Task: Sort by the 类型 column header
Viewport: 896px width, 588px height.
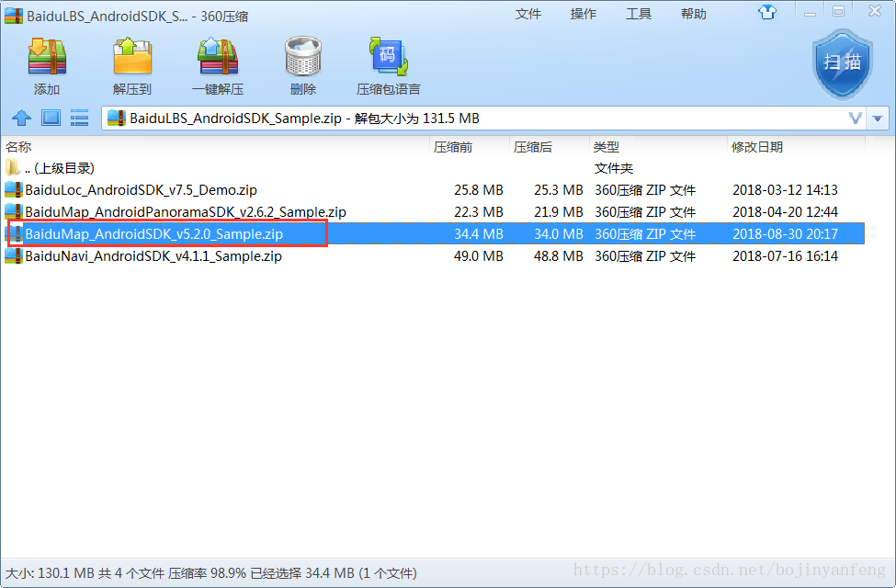Action: [659, 147]
